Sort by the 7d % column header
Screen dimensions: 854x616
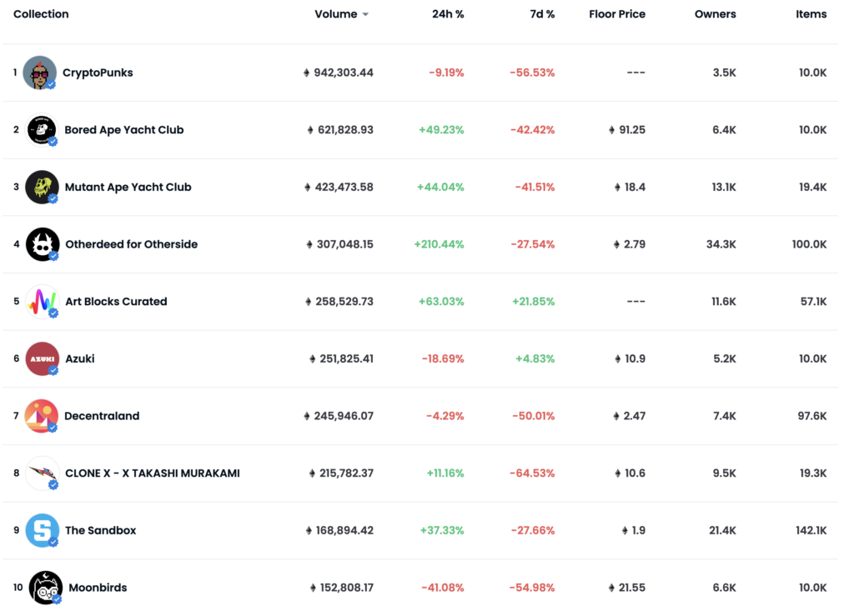click(542, 14)
